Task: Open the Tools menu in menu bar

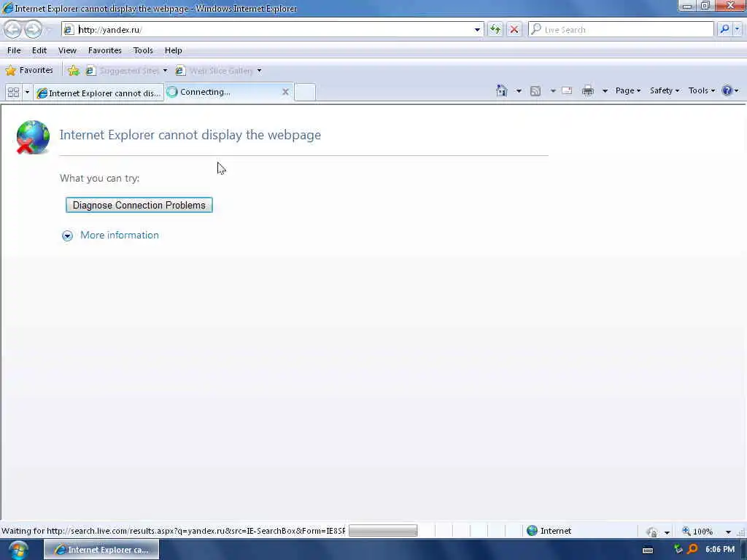Action: click(143, 50)
